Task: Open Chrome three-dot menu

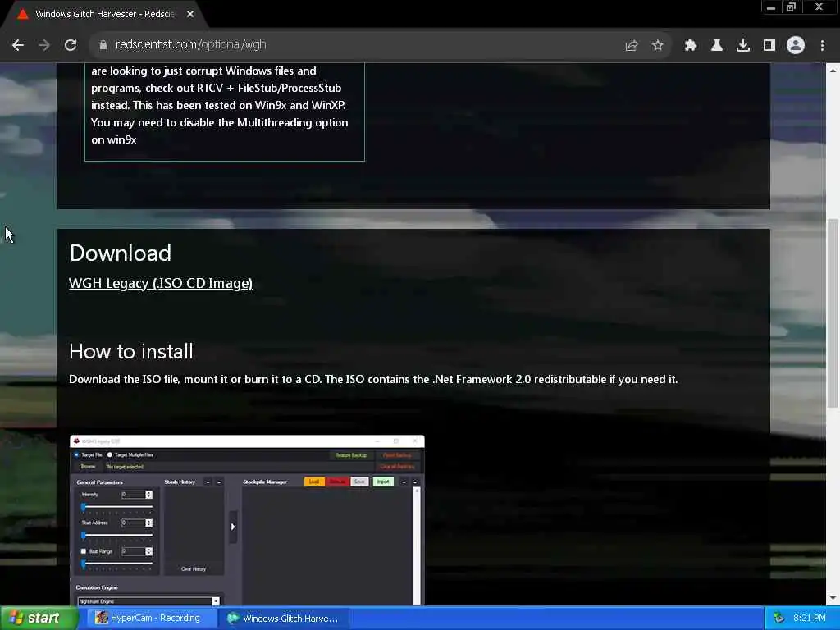Action: 822,46
